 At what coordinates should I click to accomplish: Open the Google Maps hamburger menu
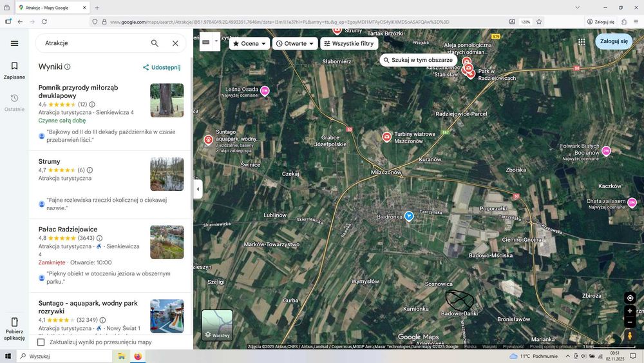(x=14, y=43)
